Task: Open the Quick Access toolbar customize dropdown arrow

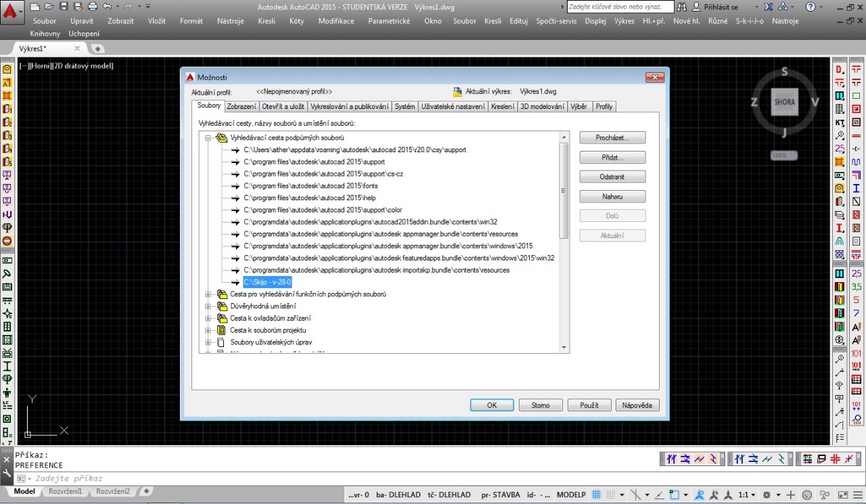Action: (x=148, y=6)
